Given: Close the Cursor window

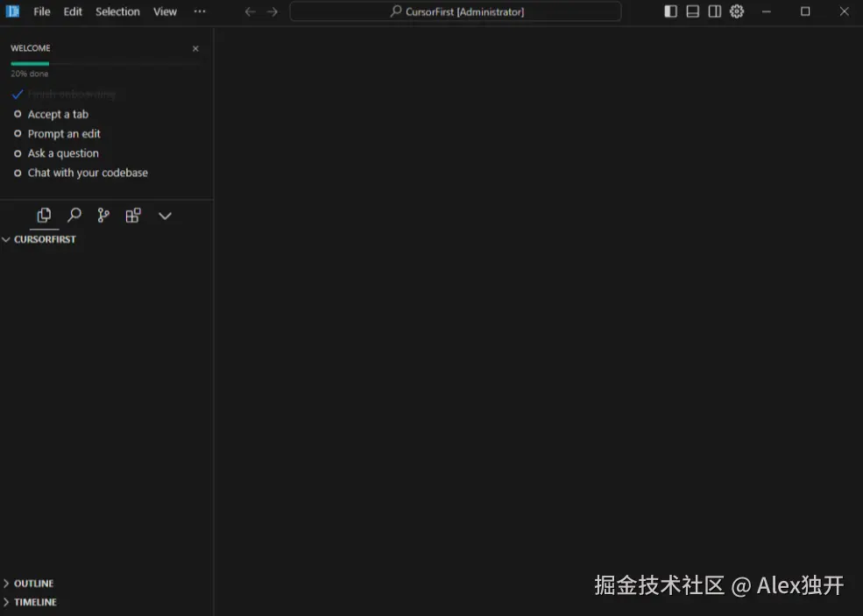Looking at the screenshot, I should tap(845, 11).
